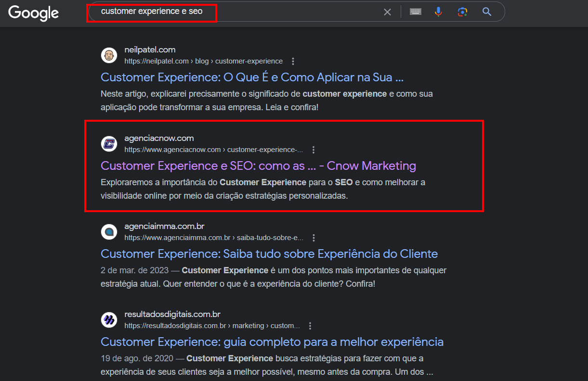Open more options for agenciacnow.com result

314,150
